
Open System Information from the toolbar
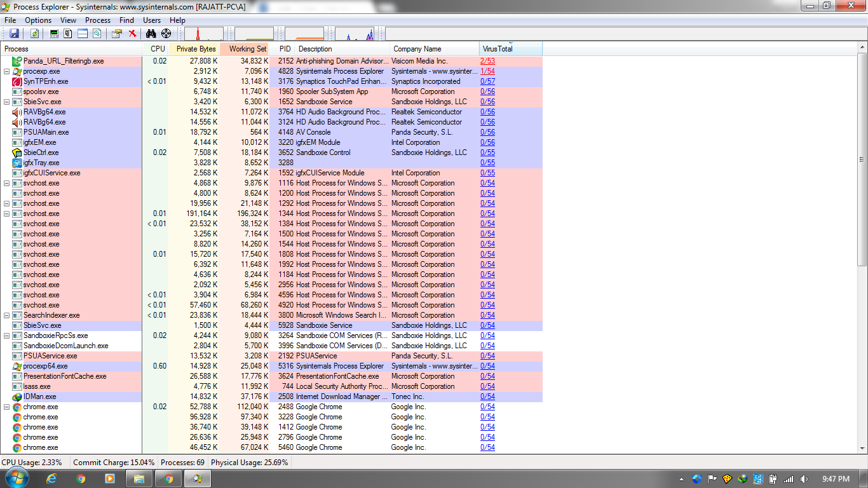54,34
